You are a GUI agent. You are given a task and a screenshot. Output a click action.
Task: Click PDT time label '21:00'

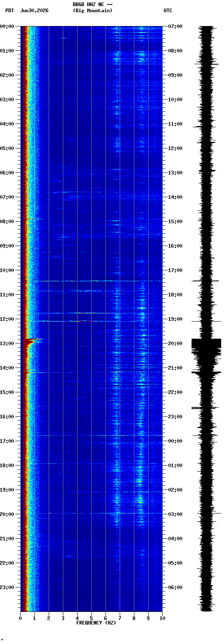click(x=7, y=539)
